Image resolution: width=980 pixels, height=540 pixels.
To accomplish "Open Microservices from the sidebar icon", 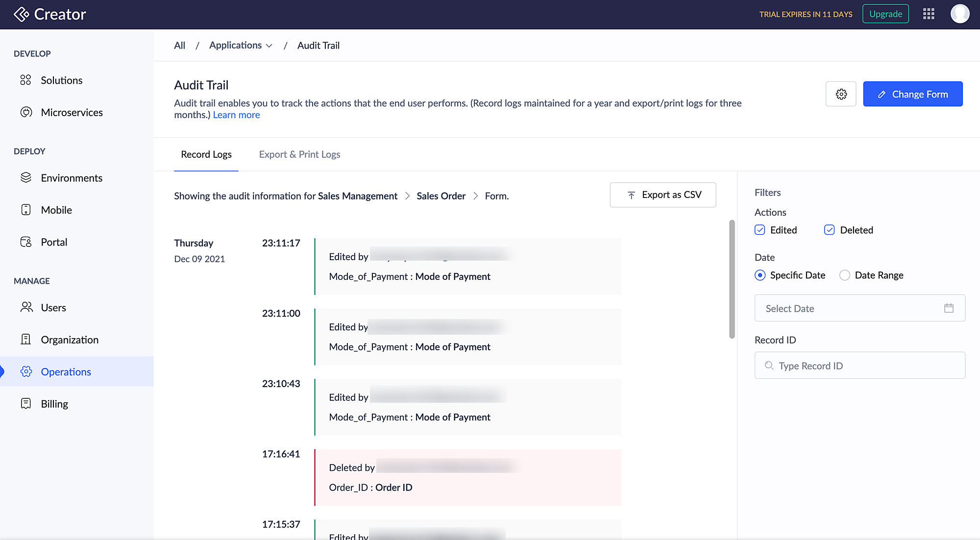I will 26,112.
